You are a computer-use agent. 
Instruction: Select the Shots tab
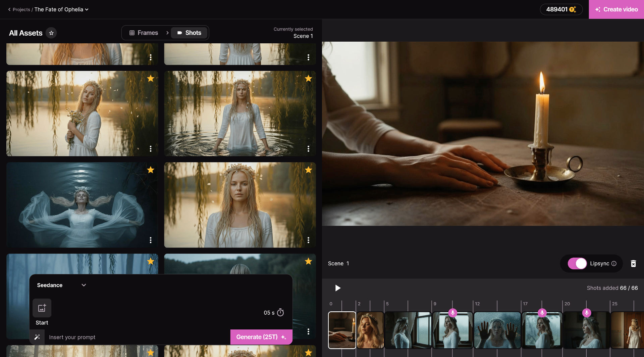[189, 33]
